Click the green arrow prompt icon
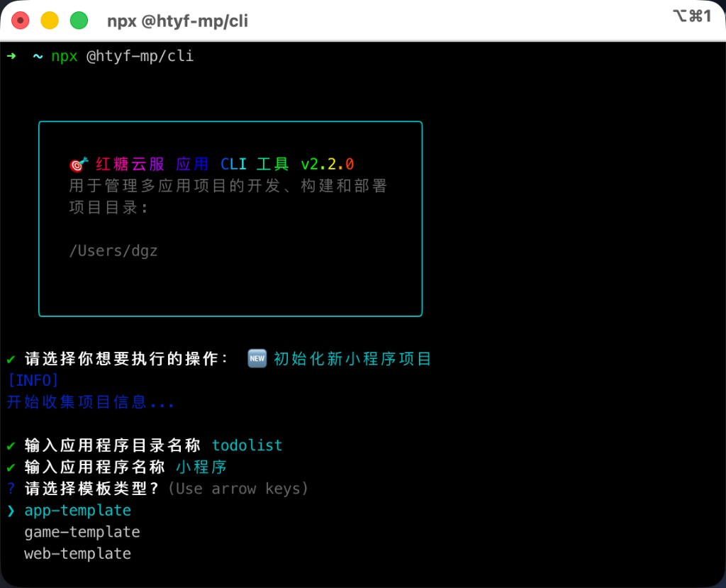This screenshot has width=726, height=588. (x=12, y=55)
